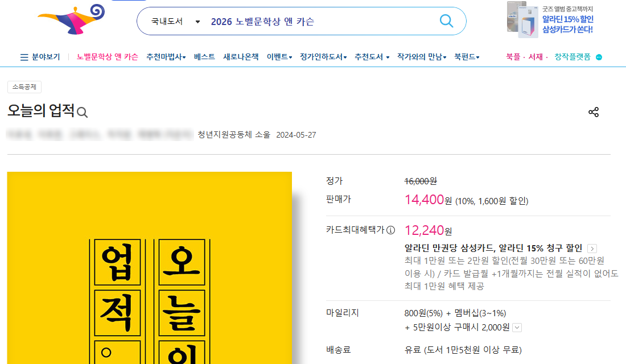Click the 소득공제 tag
The height and width of the screenshot is (364, 626).
pos(24,87)
